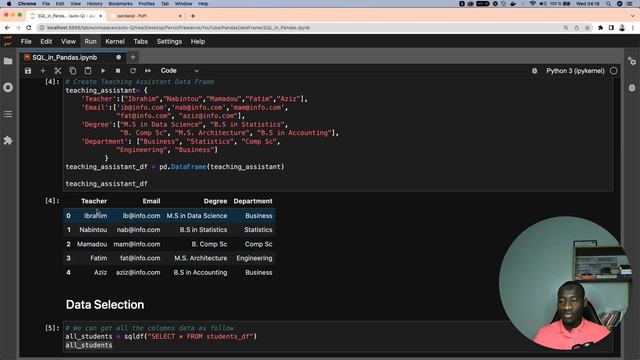The height and width of the screenshot is (360, 640).
Task: Open the View menu in JupyterLab
Action: coord(68,42)
